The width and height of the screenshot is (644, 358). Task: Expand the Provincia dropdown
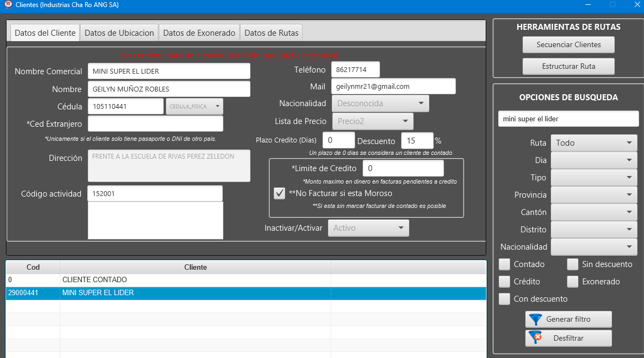pyautogui.click(x=594, y=195)
